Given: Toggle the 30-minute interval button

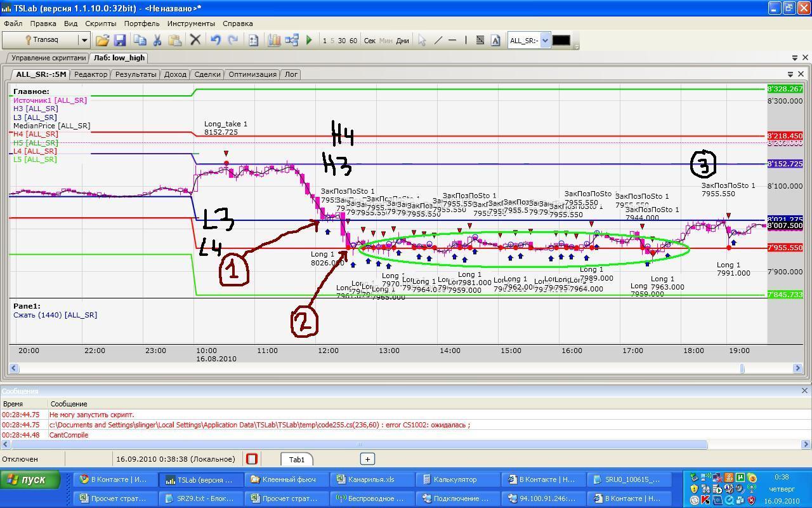Looking at the screenshot, I should pyautogui.click(x=342, y=41).
